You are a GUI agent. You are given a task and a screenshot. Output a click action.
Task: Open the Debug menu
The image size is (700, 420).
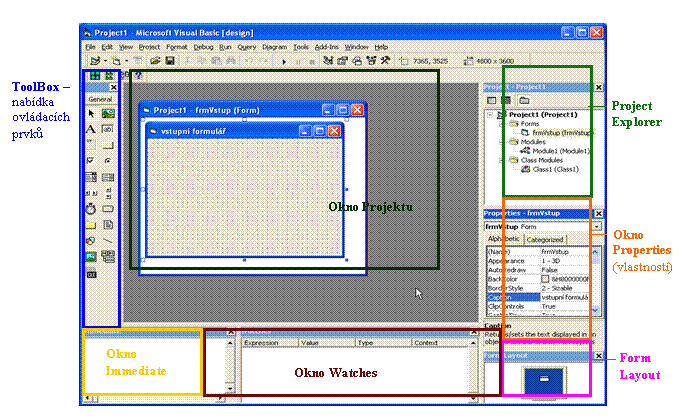(203, 47)
